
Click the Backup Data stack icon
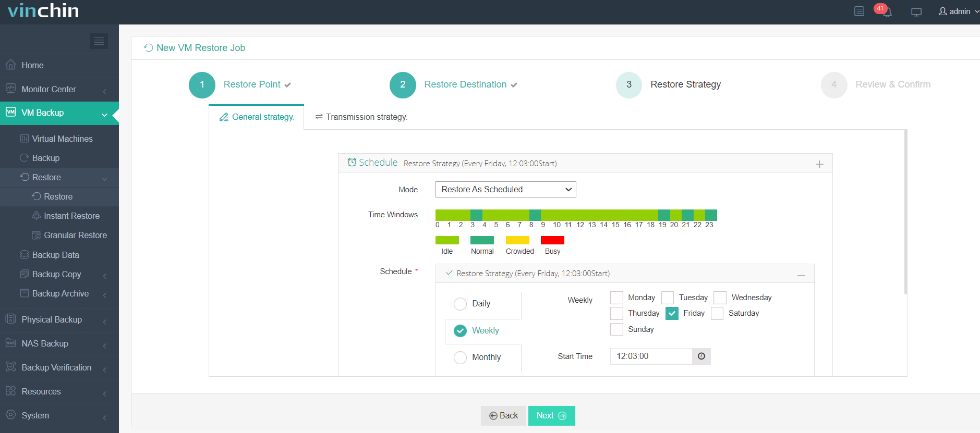pyautogui.click(x=24, y=254)
